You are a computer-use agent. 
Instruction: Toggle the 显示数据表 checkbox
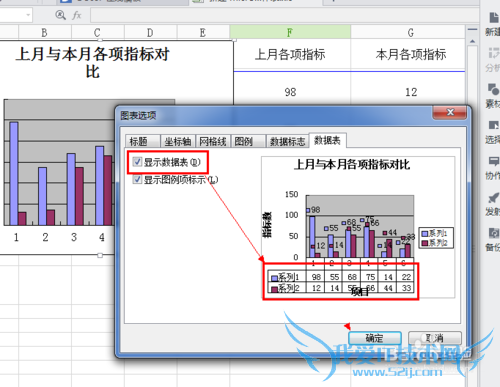(x=137, y=162)
